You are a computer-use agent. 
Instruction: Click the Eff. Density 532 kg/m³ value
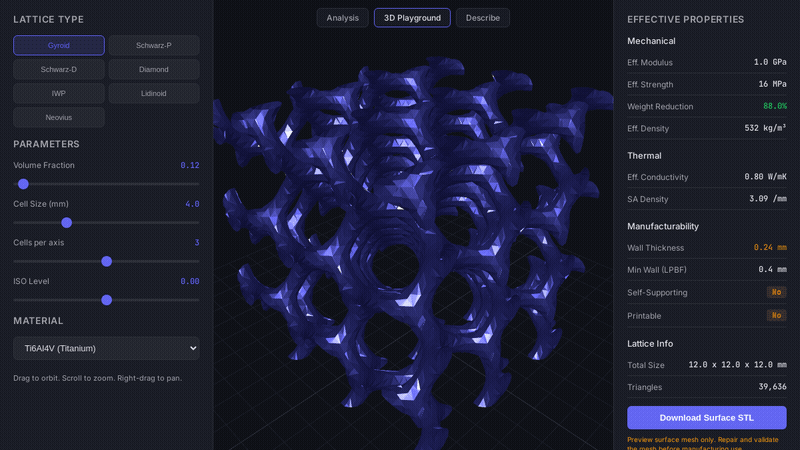click(765, 128)
